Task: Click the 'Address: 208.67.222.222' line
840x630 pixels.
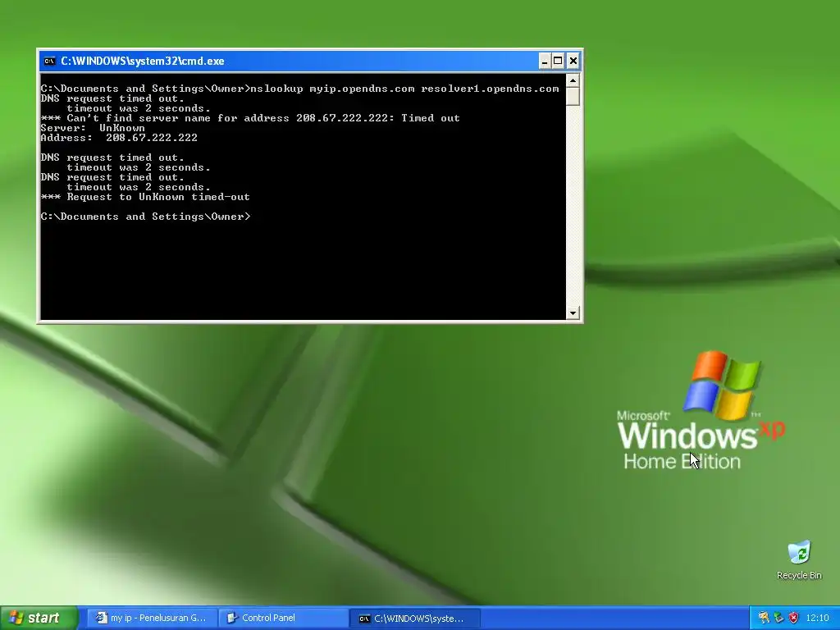Action: (119, 138)
